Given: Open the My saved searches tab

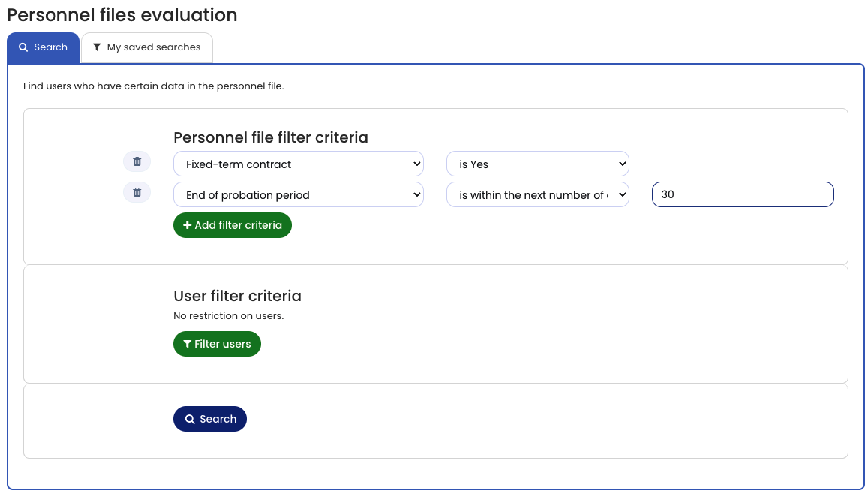Looking at the screenshot, I should [147, 47].
